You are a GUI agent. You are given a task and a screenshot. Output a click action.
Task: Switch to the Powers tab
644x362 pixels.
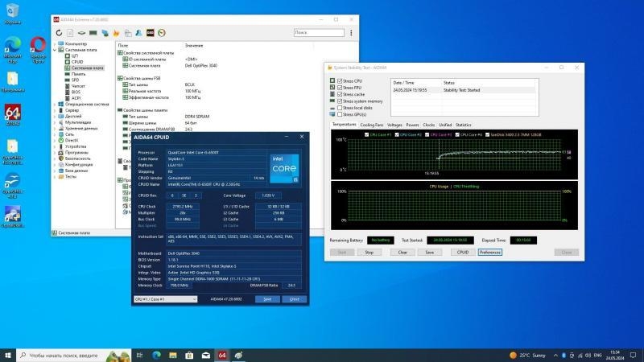pos(412,125)
